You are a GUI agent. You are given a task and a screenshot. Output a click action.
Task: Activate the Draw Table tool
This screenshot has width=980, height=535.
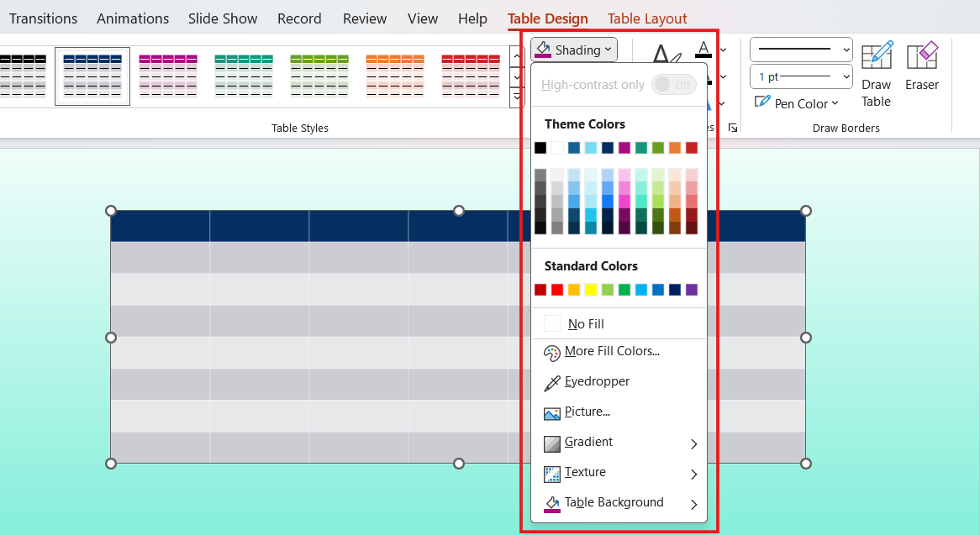tap(876, 67)
